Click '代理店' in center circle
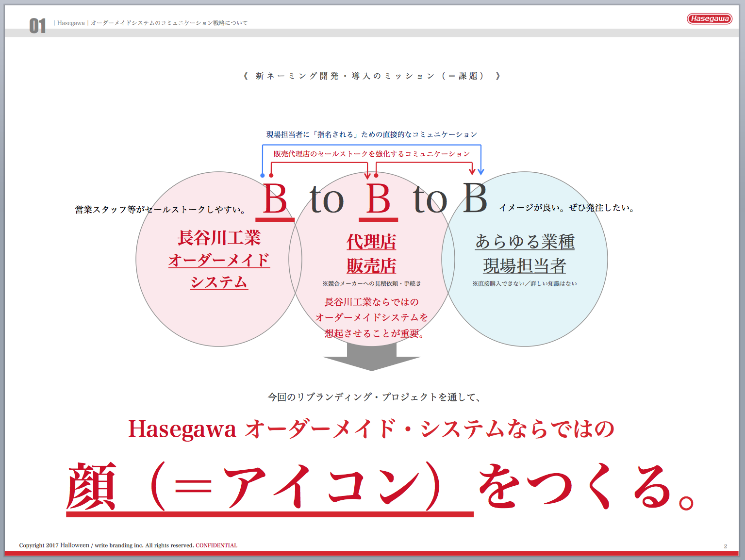Image resolution: width=745 pixels, height=560 pixels. click(x=372, y=242)
